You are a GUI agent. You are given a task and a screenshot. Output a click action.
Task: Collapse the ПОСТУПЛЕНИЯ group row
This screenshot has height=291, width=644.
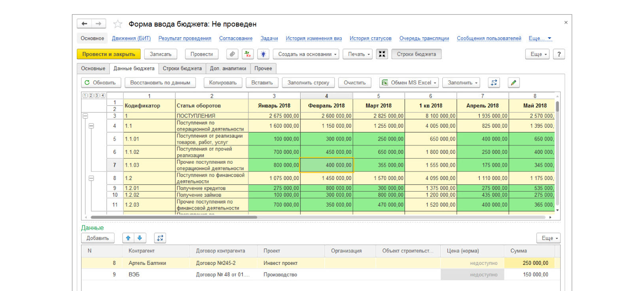(x=85, y=116)
